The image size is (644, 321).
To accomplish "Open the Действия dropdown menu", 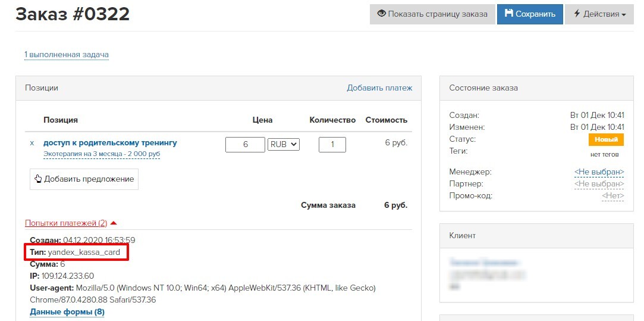I will click(599, 14).
